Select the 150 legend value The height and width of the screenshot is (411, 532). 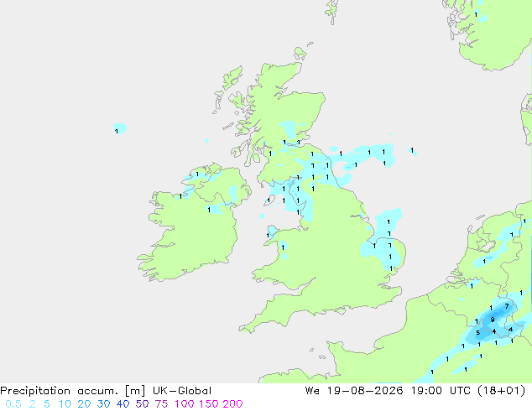coord(208,404)
